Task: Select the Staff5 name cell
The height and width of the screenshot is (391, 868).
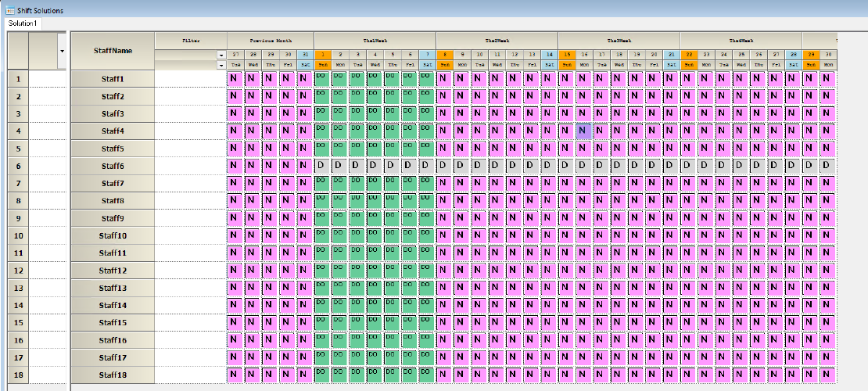Action: pyautogui.click(x=113, y=149)
